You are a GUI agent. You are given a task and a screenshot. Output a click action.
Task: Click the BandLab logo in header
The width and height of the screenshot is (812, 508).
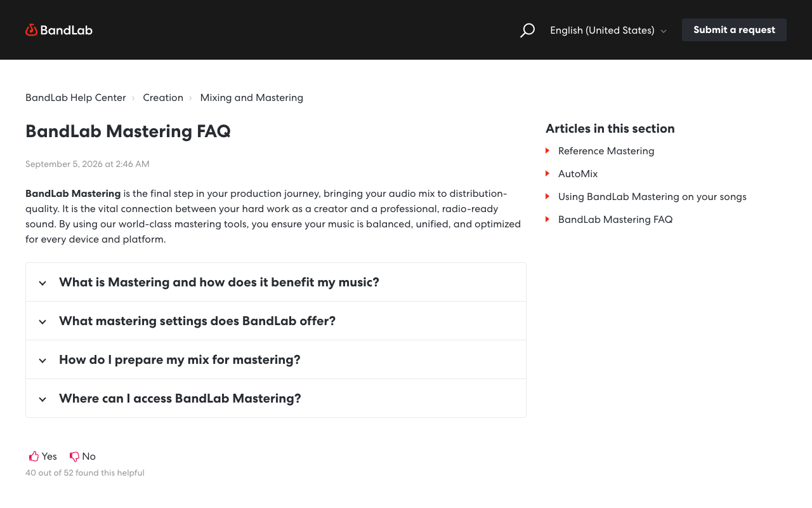pos(59,30)
